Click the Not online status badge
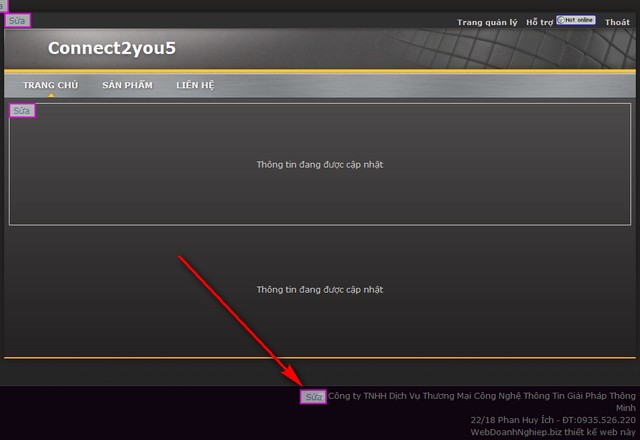This screenshot has height=440, width=640. coord(576,20)
